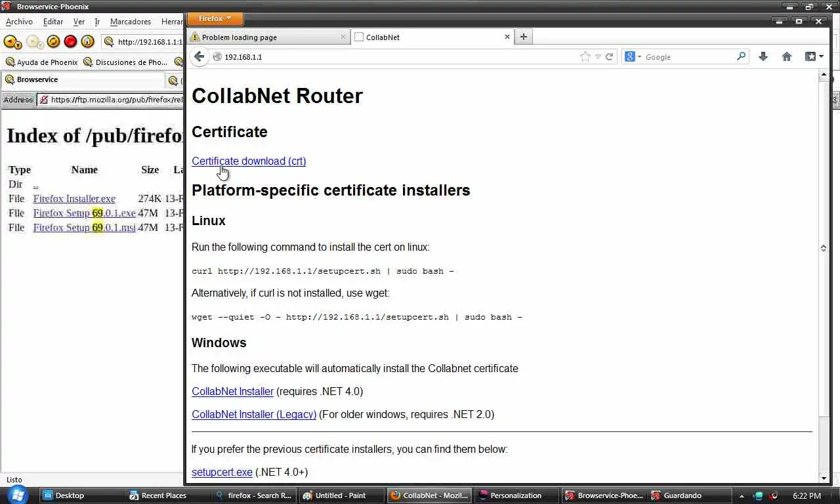840x504 pixels.
Task: Select the Browservice tab in Phoenix
Action: point(83,80)
